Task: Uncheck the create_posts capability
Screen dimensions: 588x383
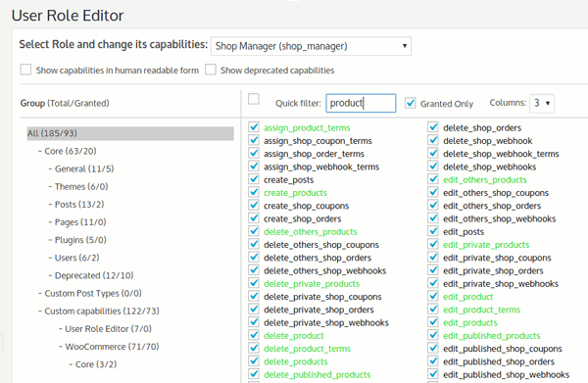Action: tap(254, 179)
